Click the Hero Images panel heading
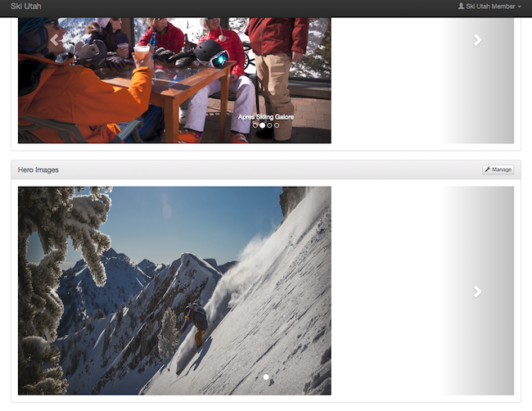The image size is (532, 411). 38,169
